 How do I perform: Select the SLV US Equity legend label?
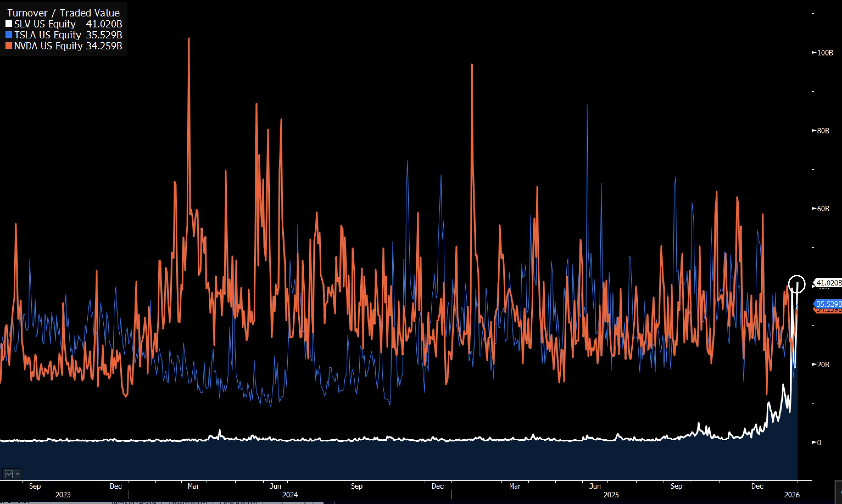coord(45,24)
